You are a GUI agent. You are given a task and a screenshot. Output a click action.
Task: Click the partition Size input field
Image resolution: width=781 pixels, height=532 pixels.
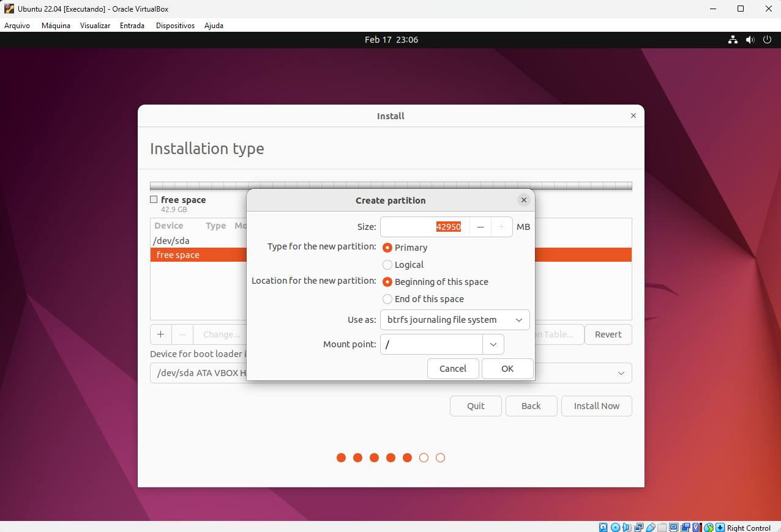(425, 227)
